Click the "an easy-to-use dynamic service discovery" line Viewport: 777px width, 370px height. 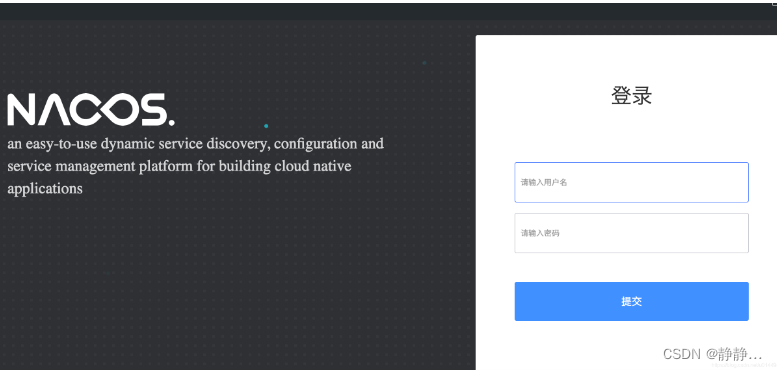(195, 144)
